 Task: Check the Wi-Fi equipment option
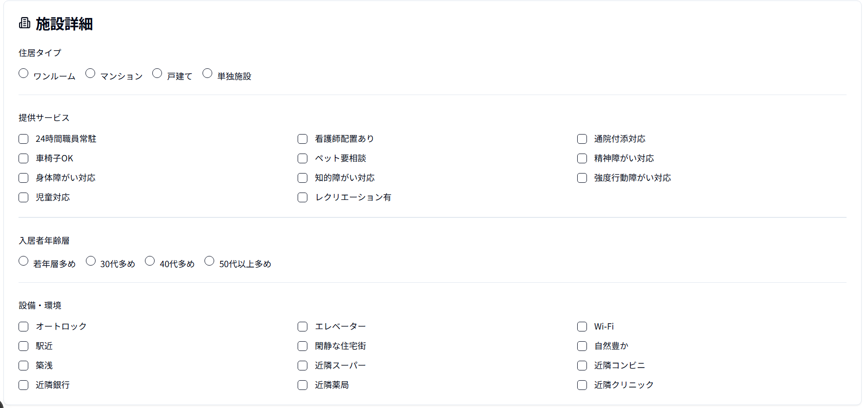pyautogui.click(x=582, y=326)
